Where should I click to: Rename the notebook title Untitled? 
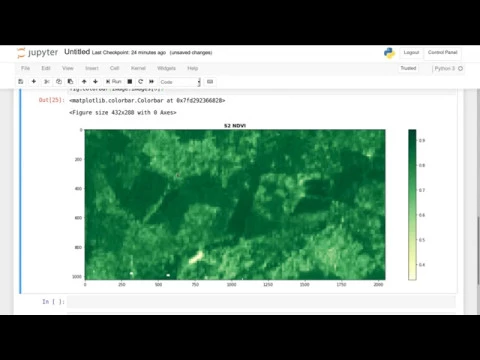[x=77, y=52]
